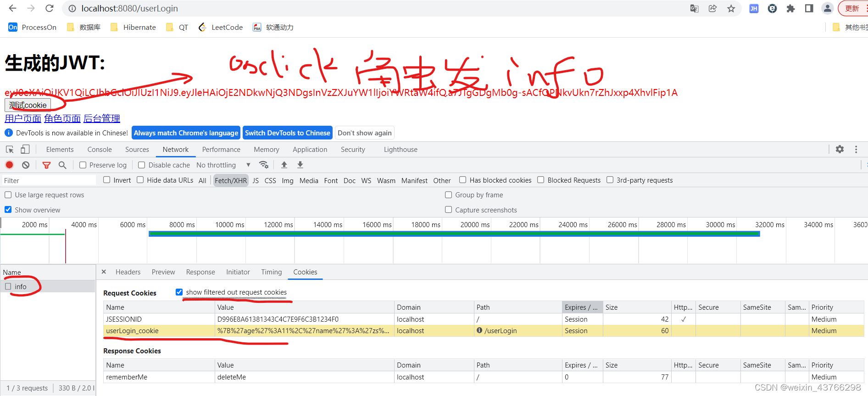This screenshot has height=396, width=868.
Task: Toggle the device toolbar icon
Action: tap(25, 149)
